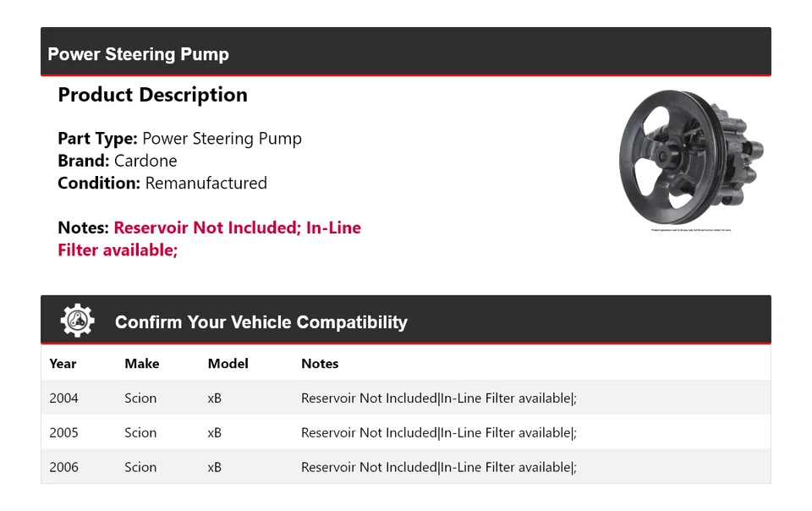Screen dimensions: 812x511
Task: Select the 2004 year cell
Action: [x=63, y=398]
